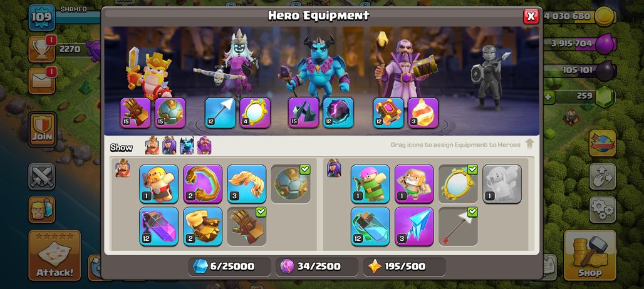Tap the Frozen Arrow equipment icon
This screenshot has width=644, height=289.
click(414, 226)
